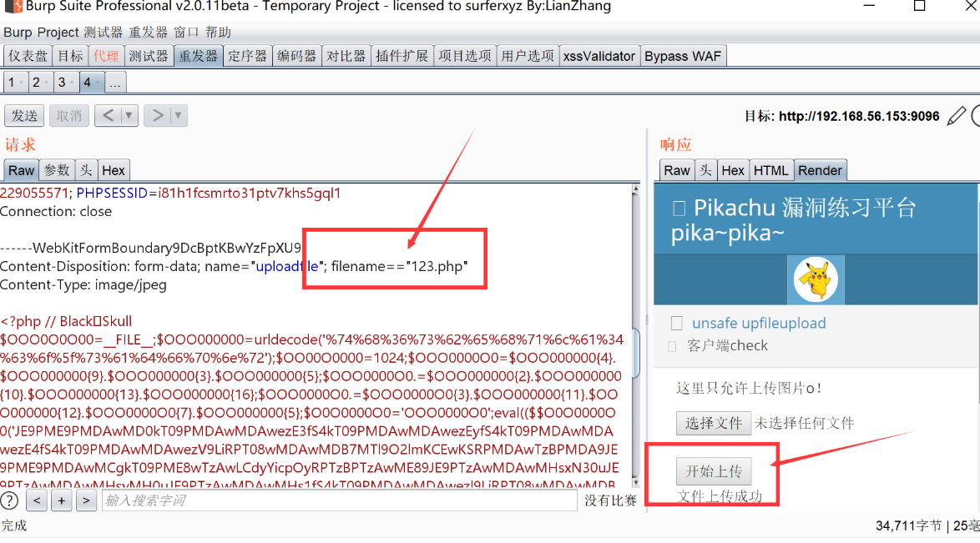Viewport: 980px width, 543px height.
Task: Switch to the 目标 tab
Action: pos(70,56)
